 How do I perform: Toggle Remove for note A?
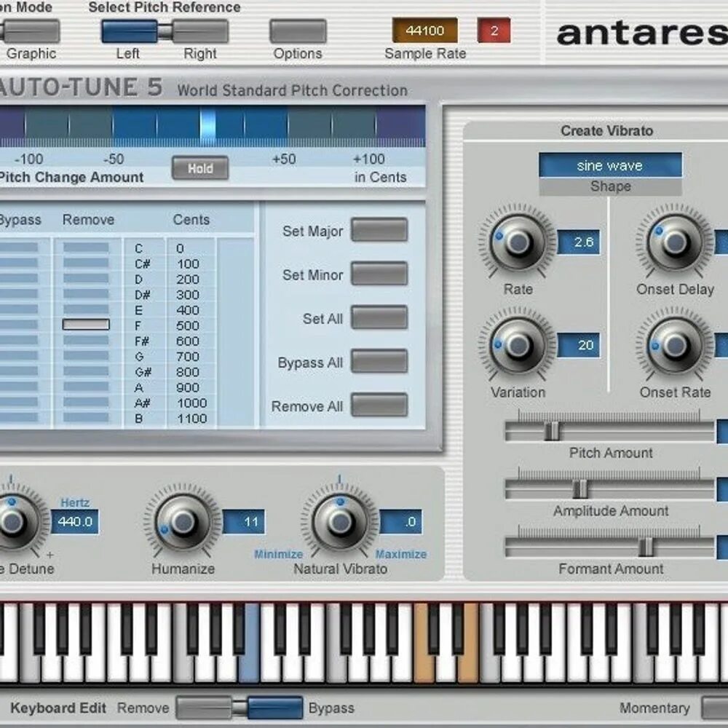point(86,387)
